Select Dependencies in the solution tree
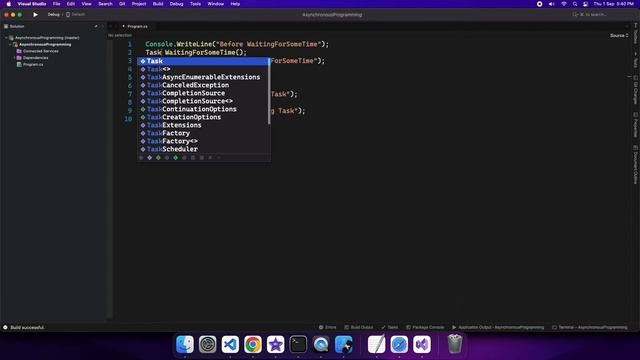 pyautogui.click(x=36, y=58)
